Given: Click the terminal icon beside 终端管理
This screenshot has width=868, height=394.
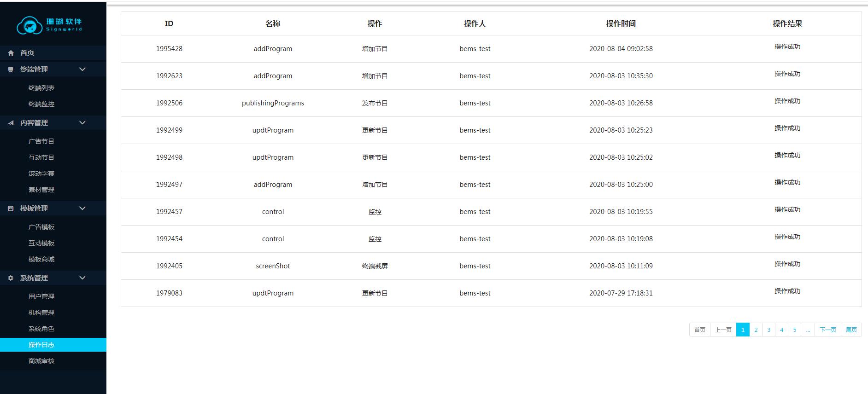Looking at the screenshot, I should click(11, 70).
